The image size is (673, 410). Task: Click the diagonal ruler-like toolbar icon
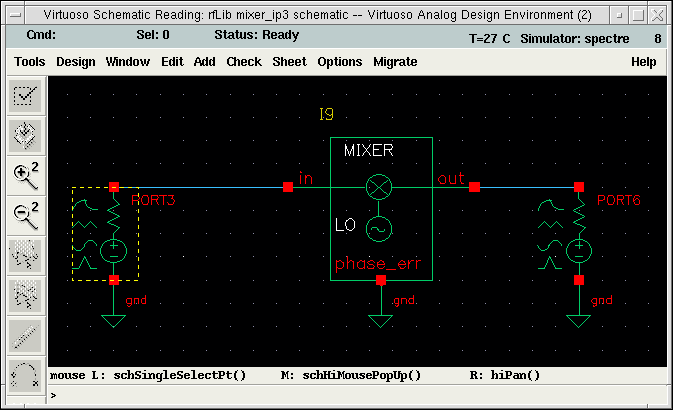click(25, 336)
